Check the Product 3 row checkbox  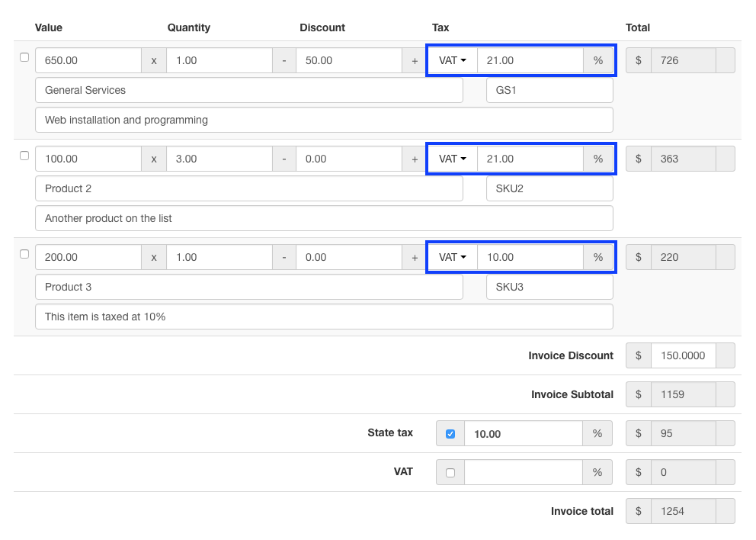(x=24, y=254)
